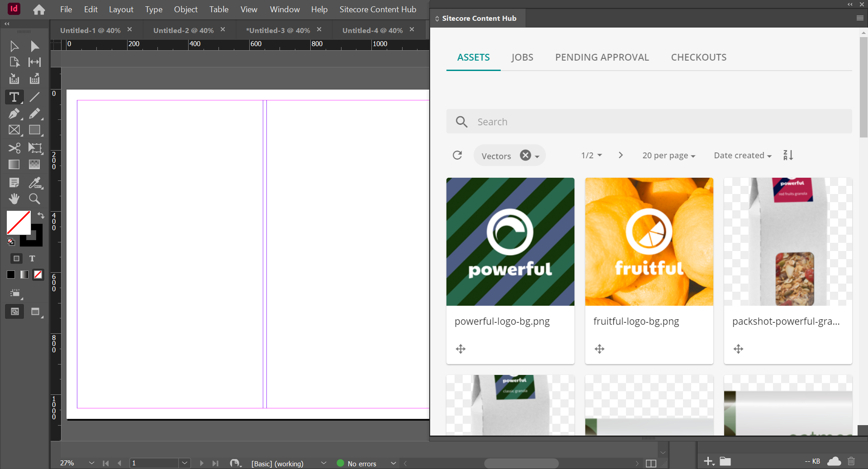The height and width of the screenshot is (469, 868).
Task: Select the Zoom tool
Action: (34, 199)
